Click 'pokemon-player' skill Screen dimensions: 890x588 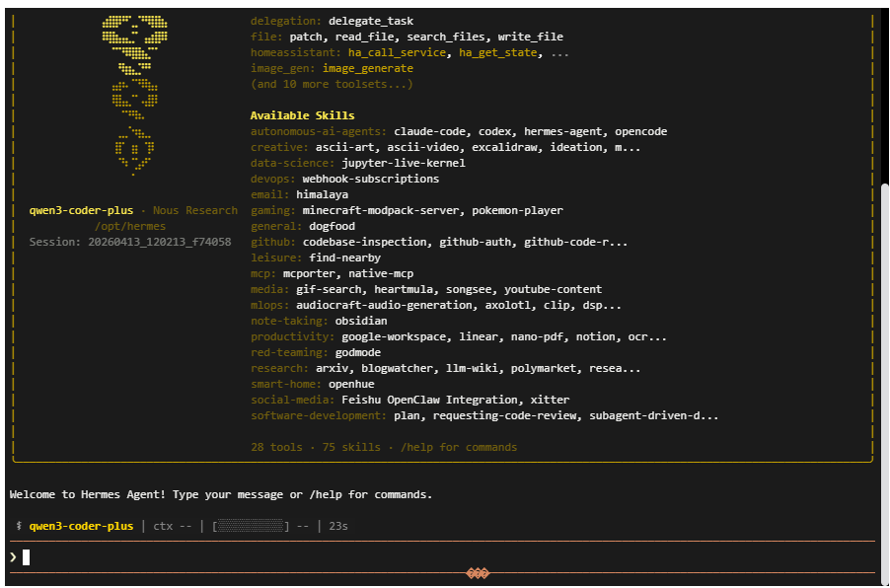click(518, 210)
